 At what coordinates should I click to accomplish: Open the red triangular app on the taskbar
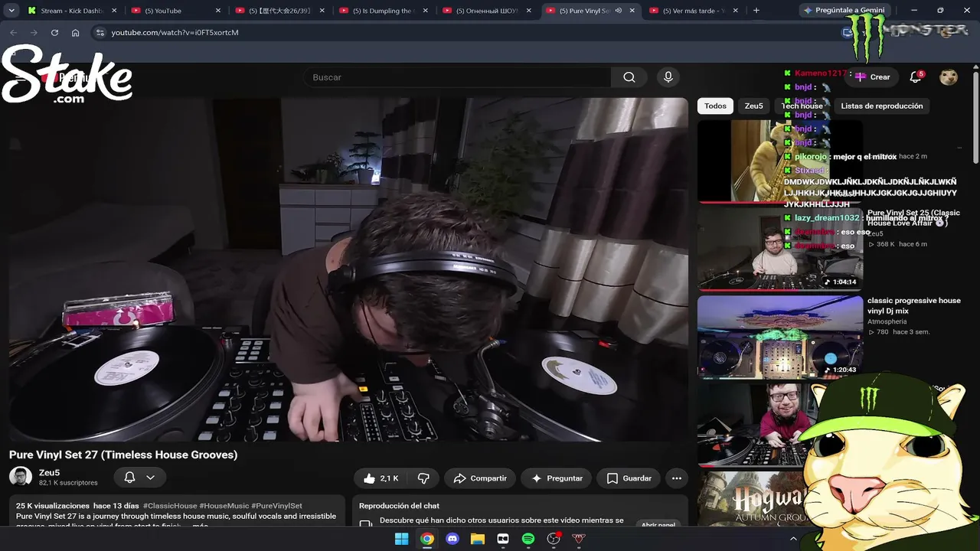(x=579, y=539)
